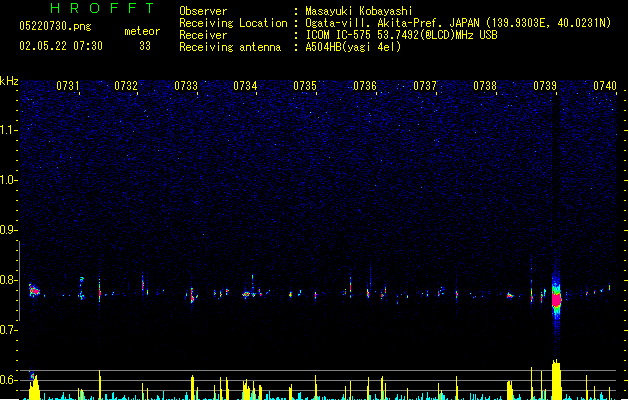This screenshot has height=400, width=629.
Task: Click the Receiving Location label
Action: click(x=233, y=23)
